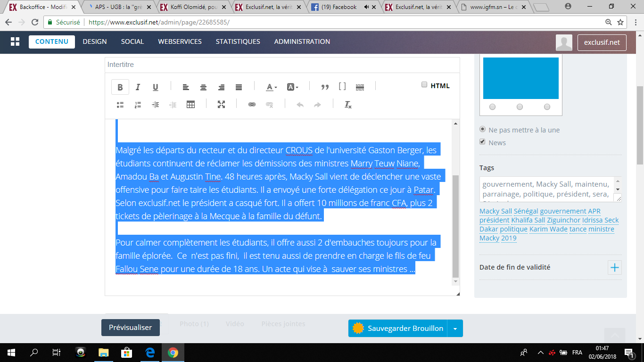Select the 'Ne pas mettre à la une' option
This screenshot has height=362, width=644.
[x=482, y=130]
